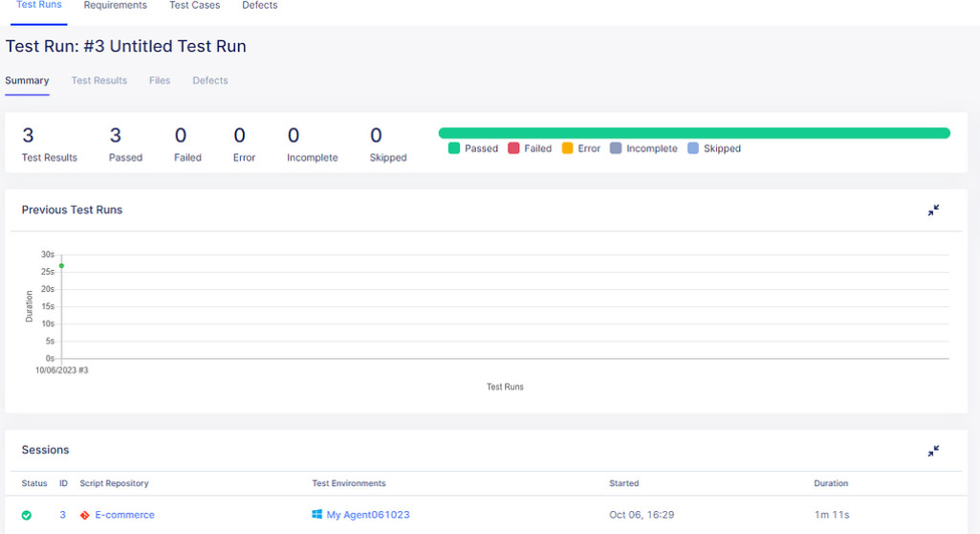Click the Duration column header
Screen dimensions: 980x534
831,483
